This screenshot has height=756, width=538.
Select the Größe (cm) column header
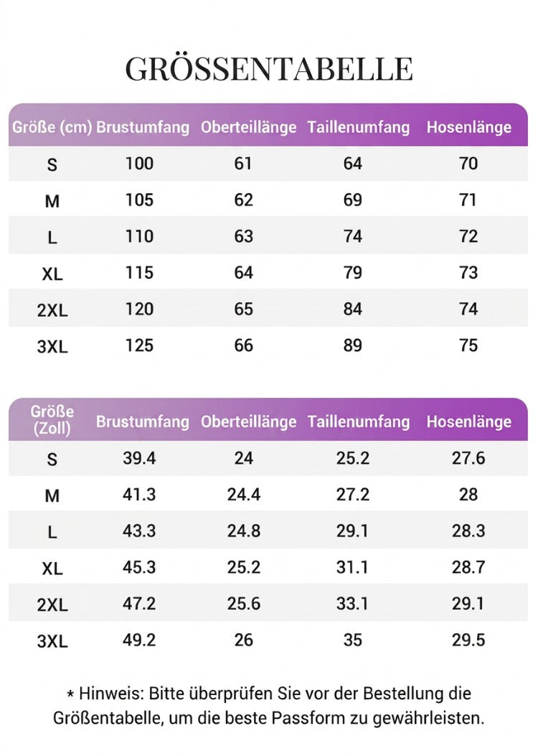point(52,127)
